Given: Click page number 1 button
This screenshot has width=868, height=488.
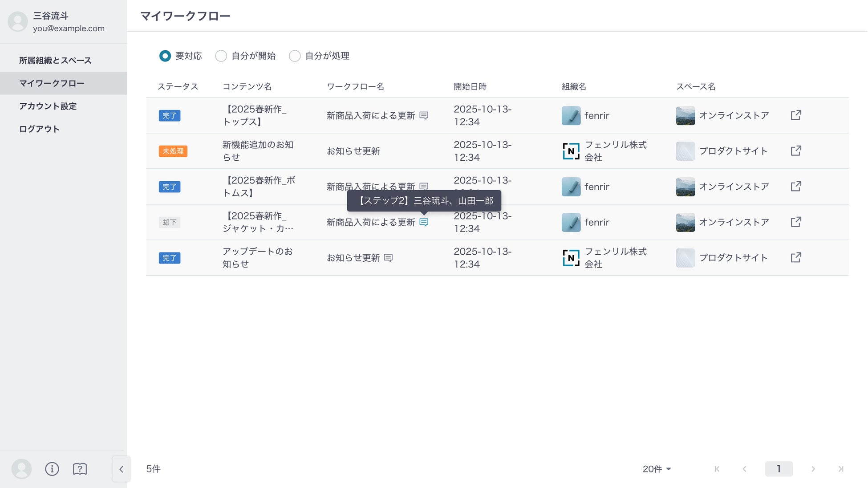Looking at the screenshot, I should click(x=779, y=469).
